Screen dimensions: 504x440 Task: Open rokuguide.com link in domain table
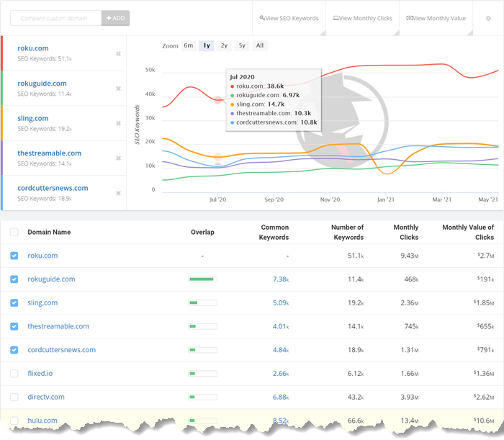51,279
